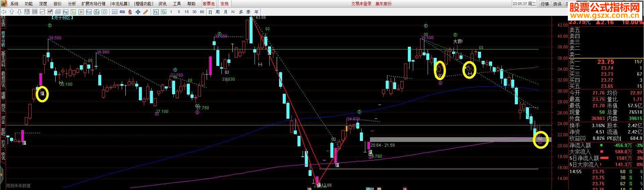Select the quarterly (季) period option
Image resolution: width=644 pixels, height=190 pixels.
pos(248,12)
